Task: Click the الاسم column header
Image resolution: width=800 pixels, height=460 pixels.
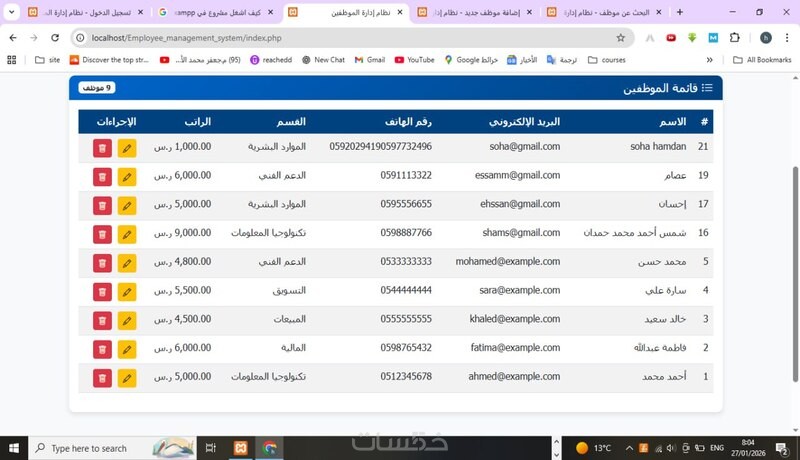Action: click(672, 122)
